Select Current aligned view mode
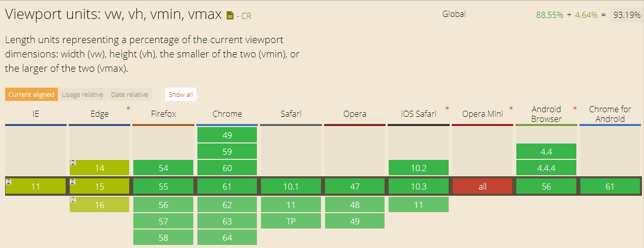 click(31, 94)
